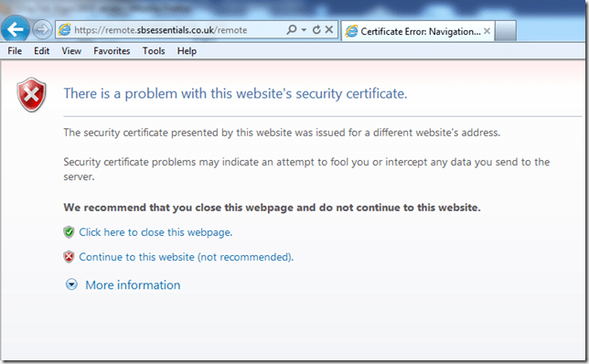Open the Favorites menu
The height and width of the screenshot is (364, 589).
[x=112, y=50]
